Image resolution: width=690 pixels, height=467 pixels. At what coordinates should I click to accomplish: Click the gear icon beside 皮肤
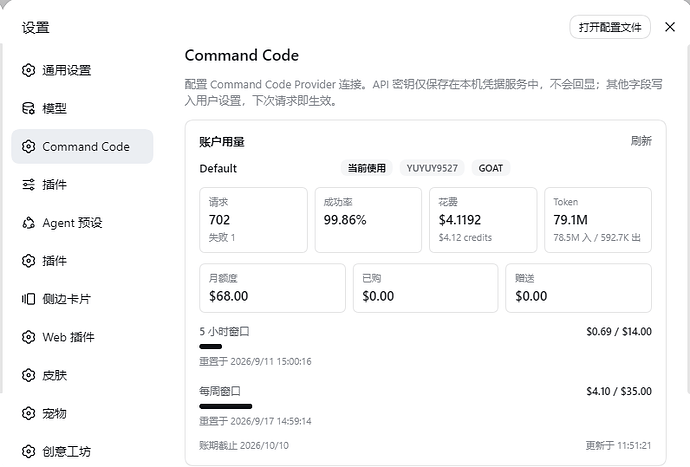pos(28,375)
